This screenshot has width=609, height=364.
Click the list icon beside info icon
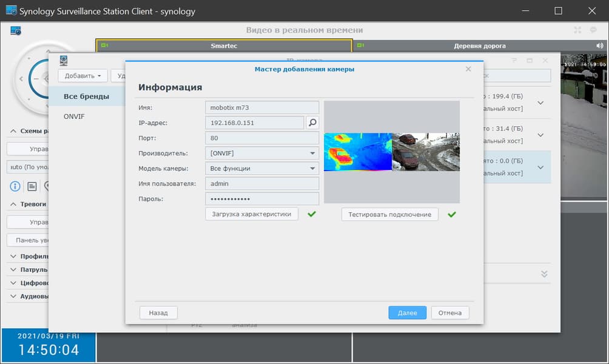32,186
